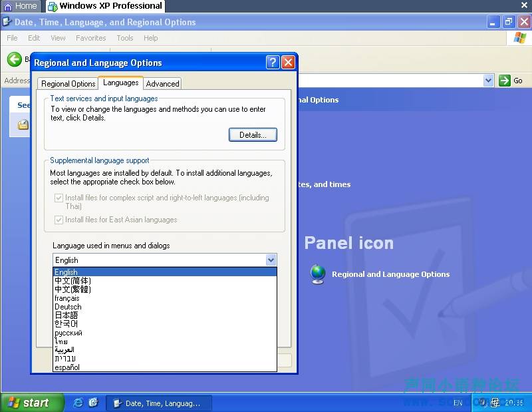Click the Home tab house icon
Viewport: 532px width, 412px height.
[7, 6]
